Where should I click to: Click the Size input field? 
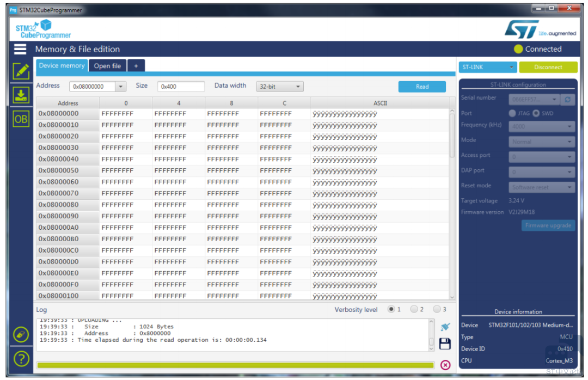click(181, 87)
